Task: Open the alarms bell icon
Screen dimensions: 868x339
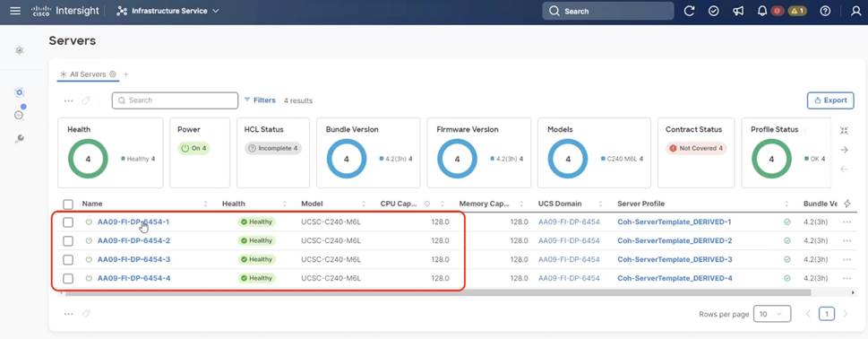Action: [762, 11]
